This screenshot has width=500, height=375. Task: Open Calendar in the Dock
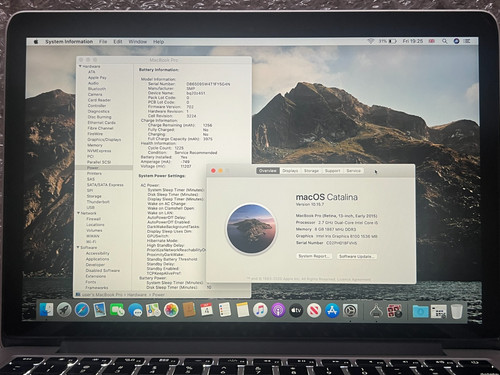pos(207,310)
